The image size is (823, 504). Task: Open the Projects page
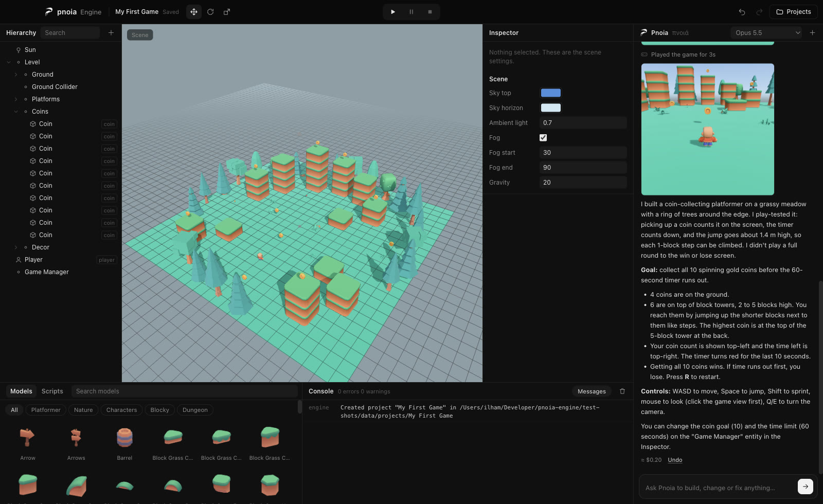click(794, 12)
